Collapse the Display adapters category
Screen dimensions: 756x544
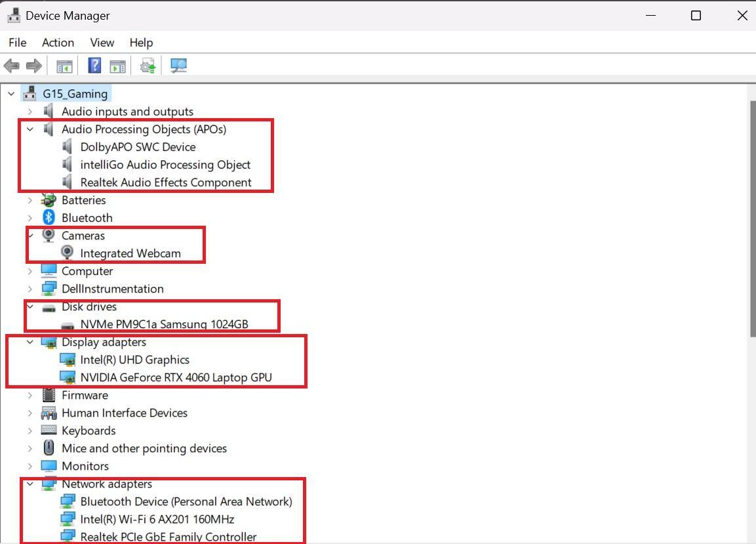tap(30, 342)
